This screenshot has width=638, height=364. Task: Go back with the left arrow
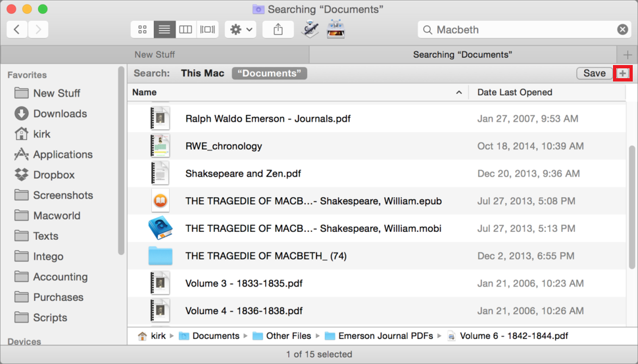pos(17,30)
